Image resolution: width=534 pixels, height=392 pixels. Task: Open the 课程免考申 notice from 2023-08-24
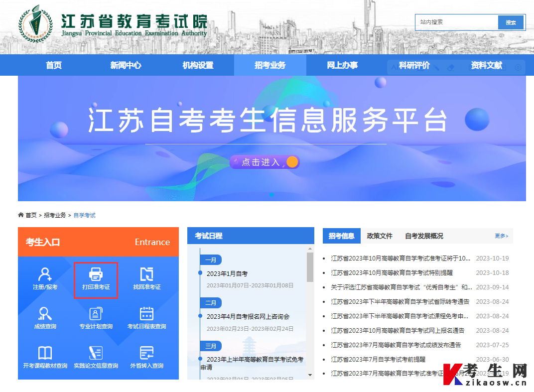point(400,316)
